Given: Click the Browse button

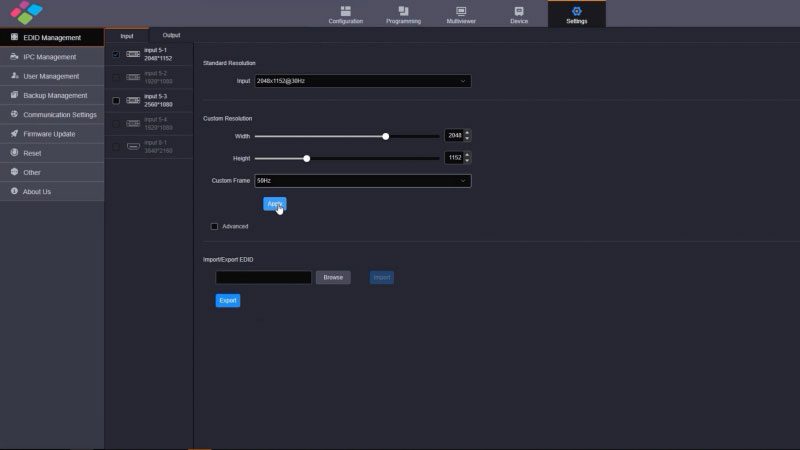Looking at the screenshot, I should point(333,277).
